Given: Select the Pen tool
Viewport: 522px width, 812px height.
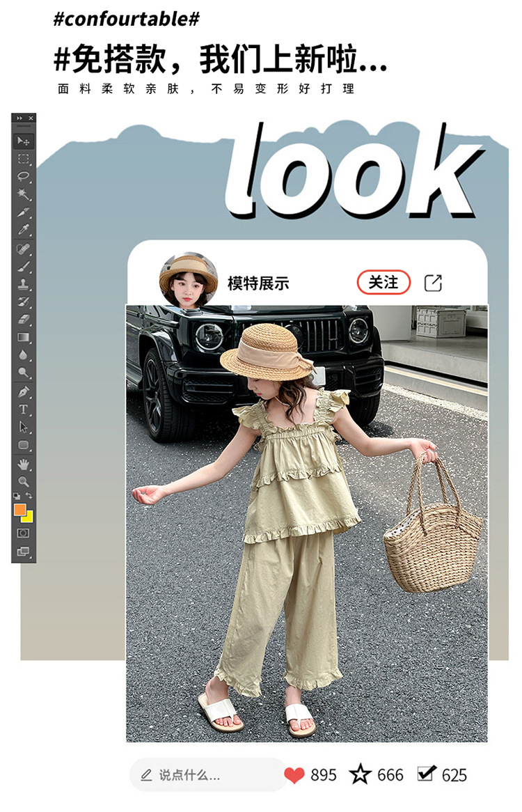Looking at the screenshot, I should coord(24,391).
